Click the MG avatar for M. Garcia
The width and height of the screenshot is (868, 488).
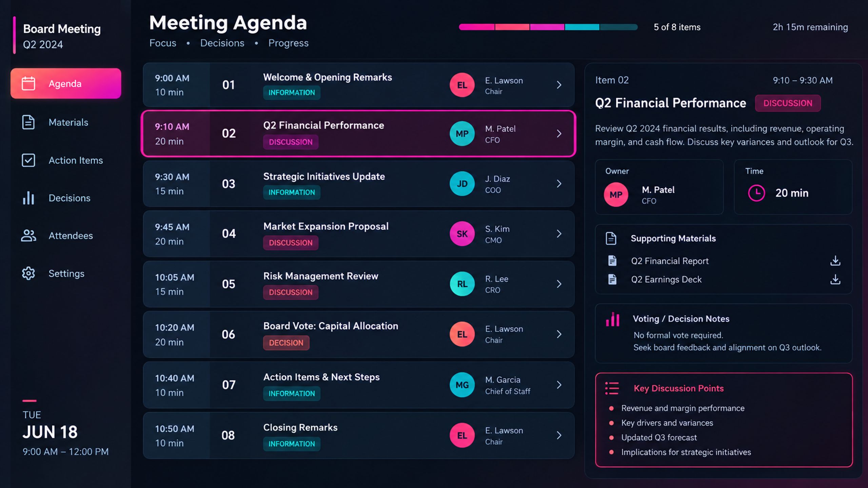tap(462, 385)
